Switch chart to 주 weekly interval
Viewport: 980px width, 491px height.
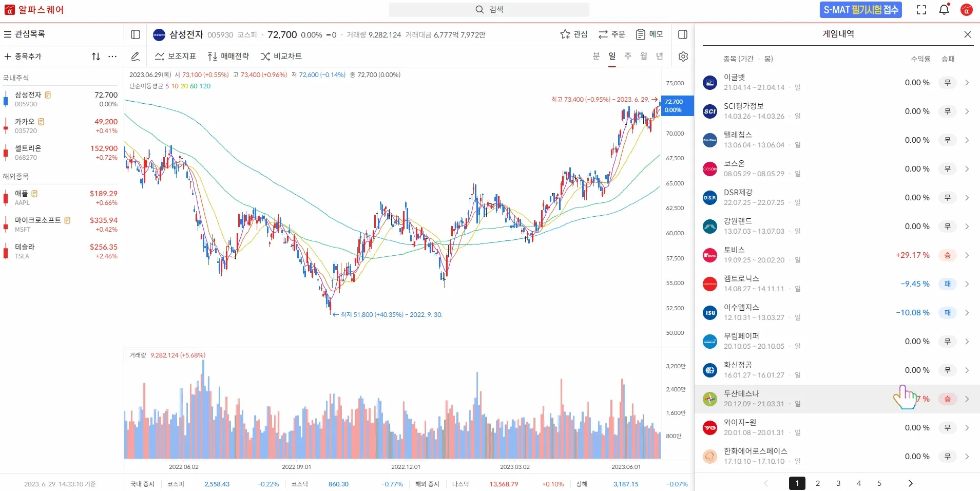tap(628, 56)
